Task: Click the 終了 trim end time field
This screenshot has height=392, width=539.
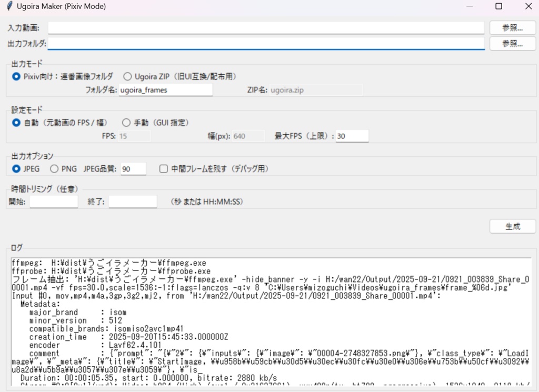Action: (x=133, y=202)
